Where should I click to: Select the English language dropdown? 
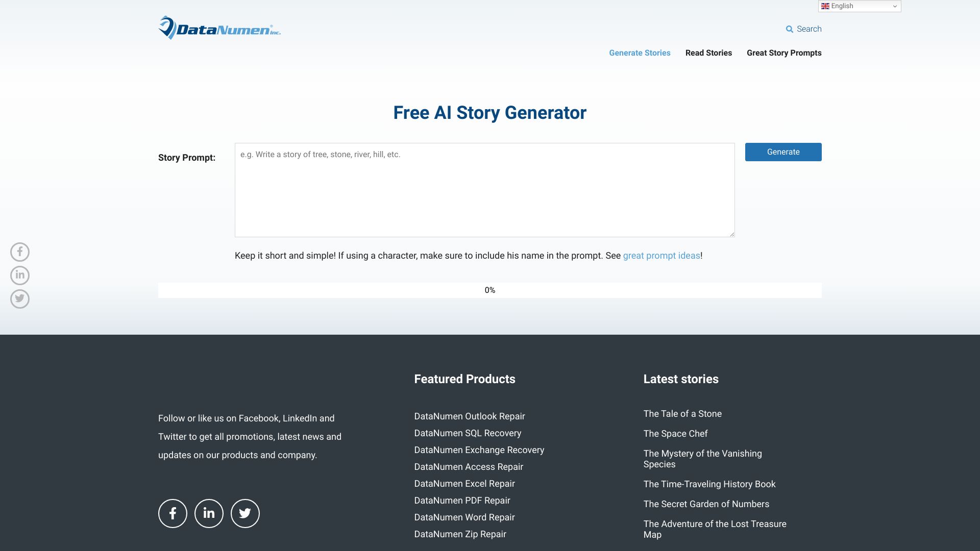click(x=860, y=6)
